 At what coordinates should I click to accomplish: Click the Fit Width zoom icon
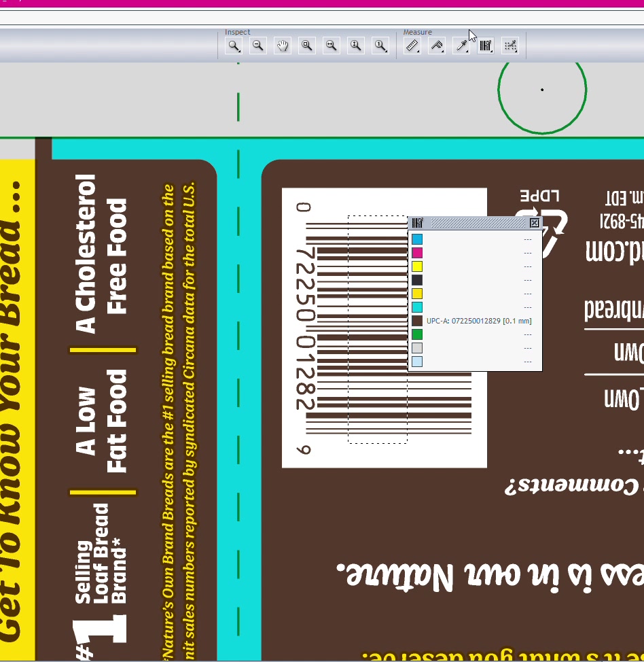332,46
